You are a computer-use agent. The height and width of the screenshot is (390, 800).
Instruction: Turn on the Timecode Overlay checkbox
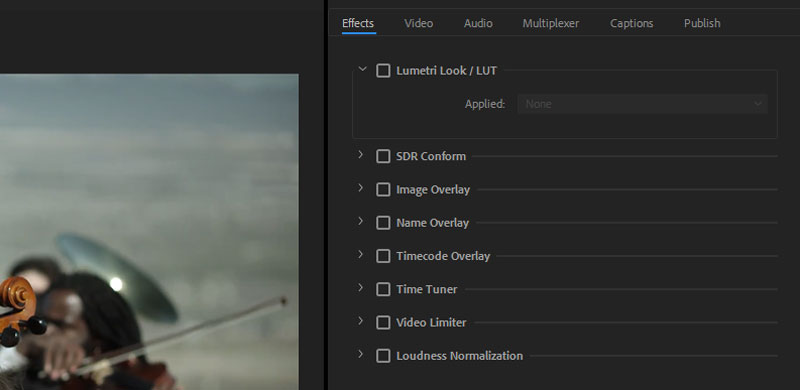tap(383, 256)
